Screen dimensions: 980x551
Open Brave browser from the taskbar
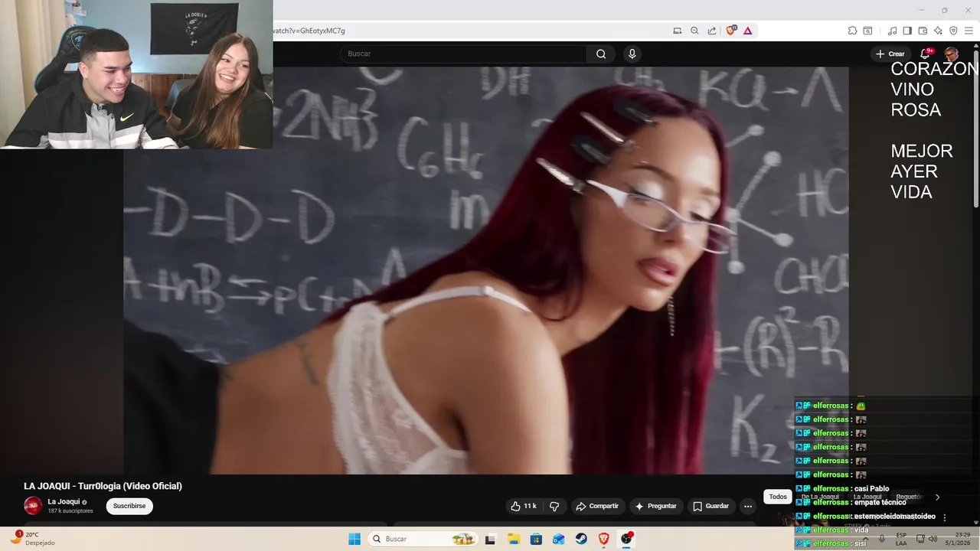pos(604,539)
